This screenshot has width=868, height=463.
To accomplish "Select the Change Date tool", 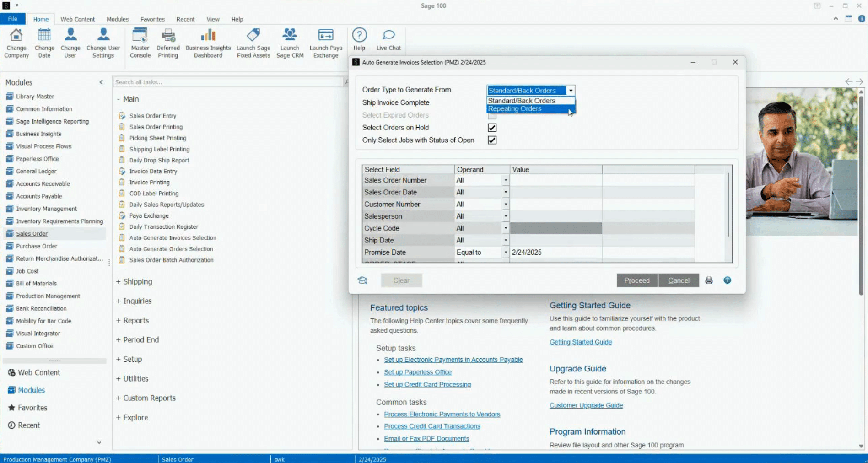I will pyautogui.click(x=44, y=42).
